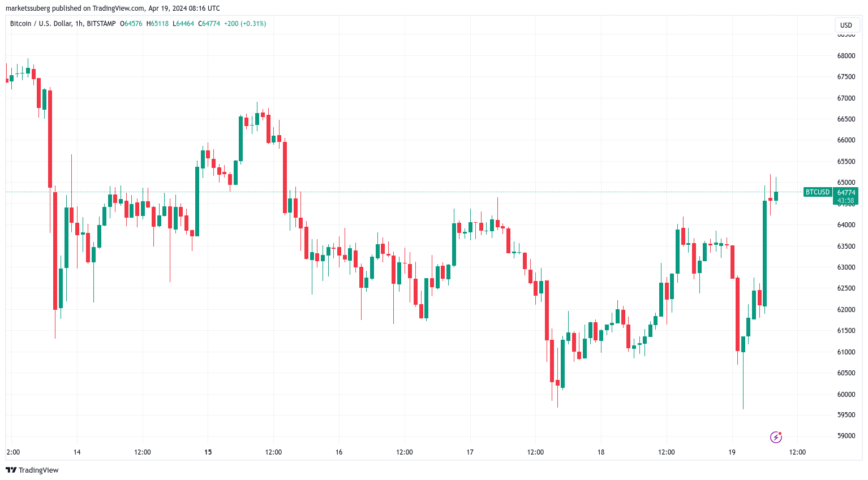Click the 59000 price scale label
Image resolution: width=868 pixels, height=480 pixels.
pyautogui.click(x=846, y=436)
